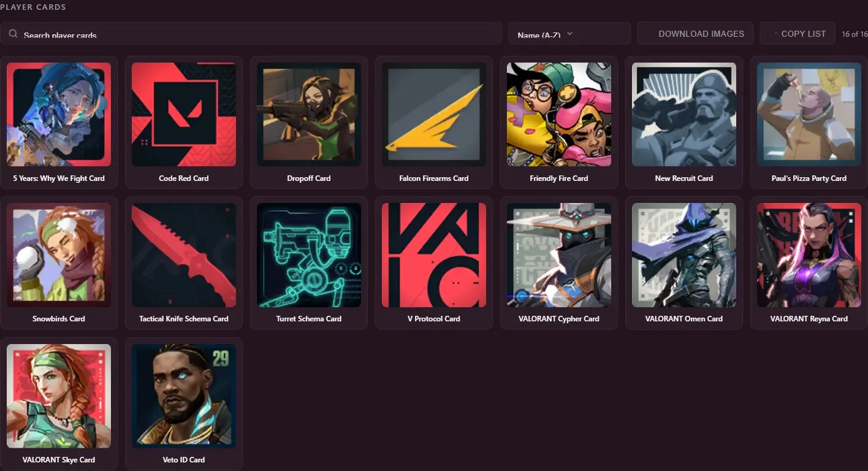
Task: Click the 'V Protocol Card' name text
Action: 434,319
